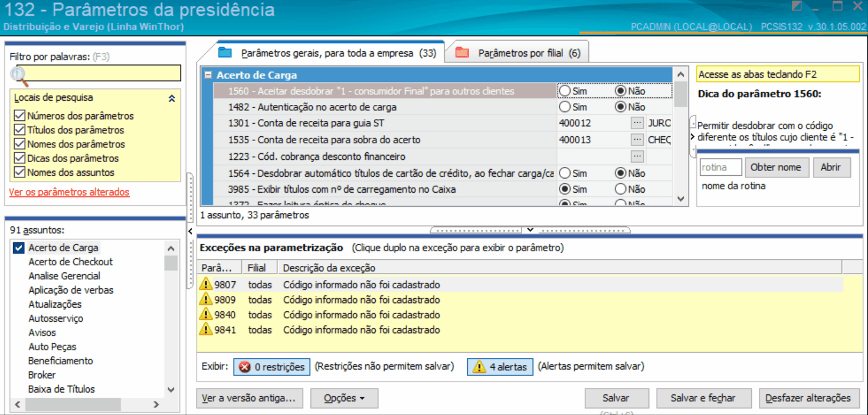This screenshot has height=415, width=868.
Task: Click the Descrição da exceção column header
Action: pos(559,268)
